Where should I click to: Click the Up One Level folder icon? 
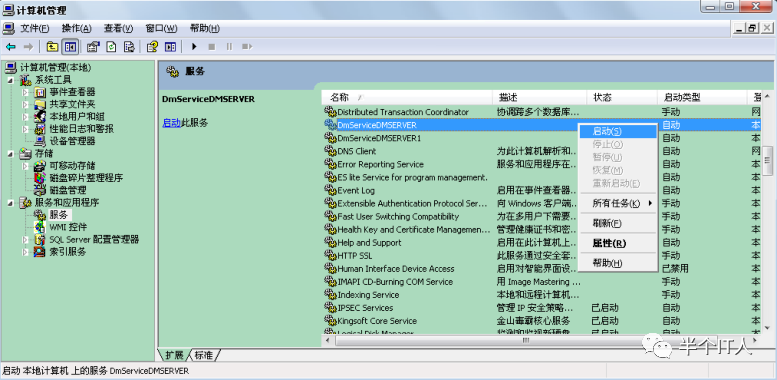pos(52,47)
